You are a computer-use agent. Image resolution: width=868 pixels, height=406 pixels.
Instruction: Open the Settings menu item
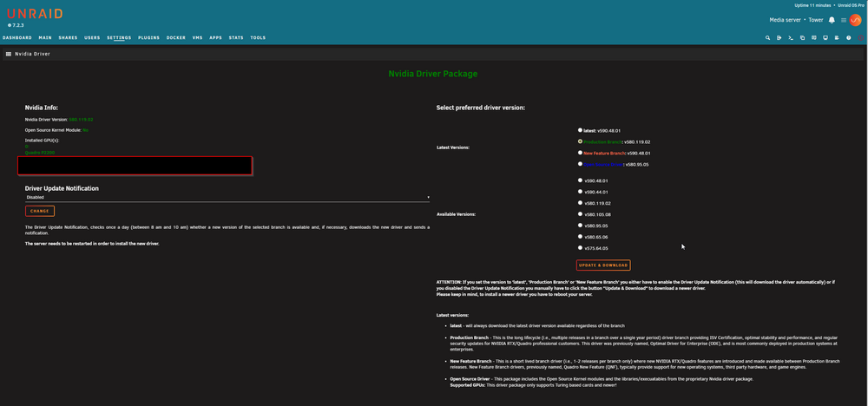point(119,38)
